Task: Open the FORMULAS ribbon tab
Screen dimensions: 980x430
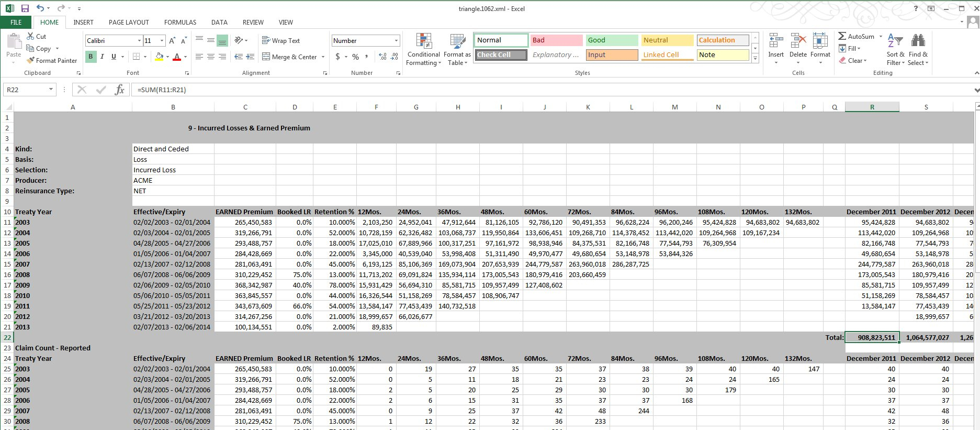Action: pyautogui.click(x=180, y=22)
